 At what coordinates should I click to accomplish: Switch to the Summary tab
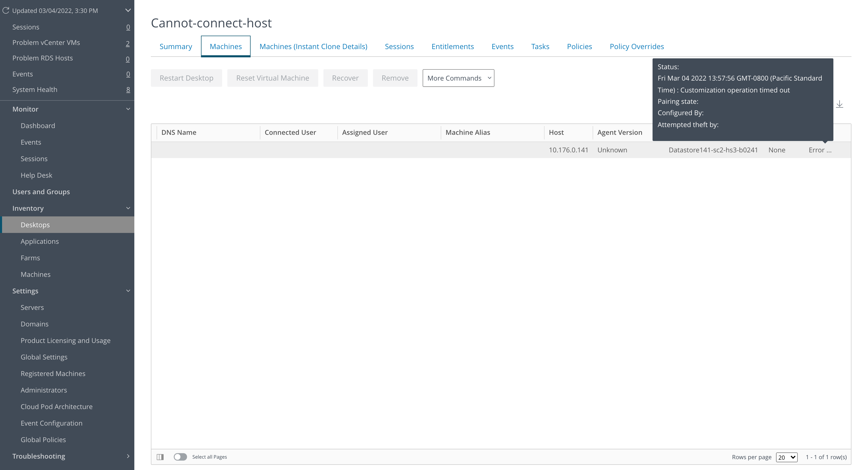pyautogui.click(x=176, y=46)
